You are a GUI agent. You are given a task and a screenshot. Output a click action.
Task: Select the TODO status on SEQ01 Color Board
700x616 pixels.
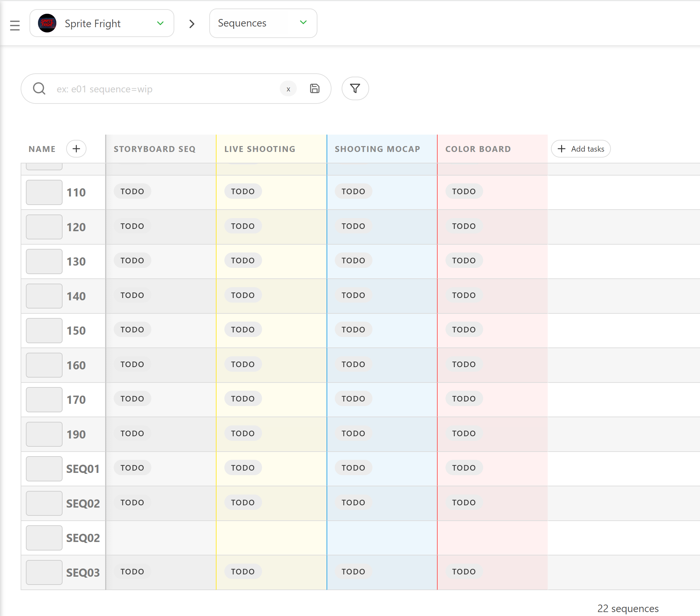[x=464, y=468]
